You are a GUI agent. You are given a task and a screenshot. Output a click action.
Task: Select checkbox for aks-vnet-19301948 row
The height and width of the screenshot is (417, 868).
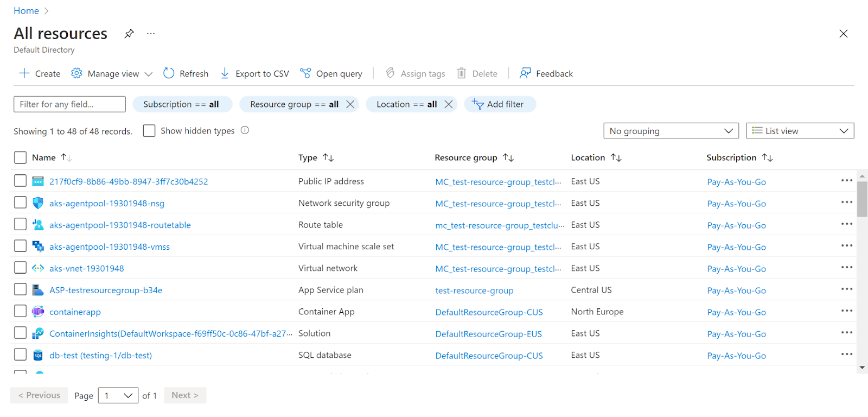click(20, 268)
